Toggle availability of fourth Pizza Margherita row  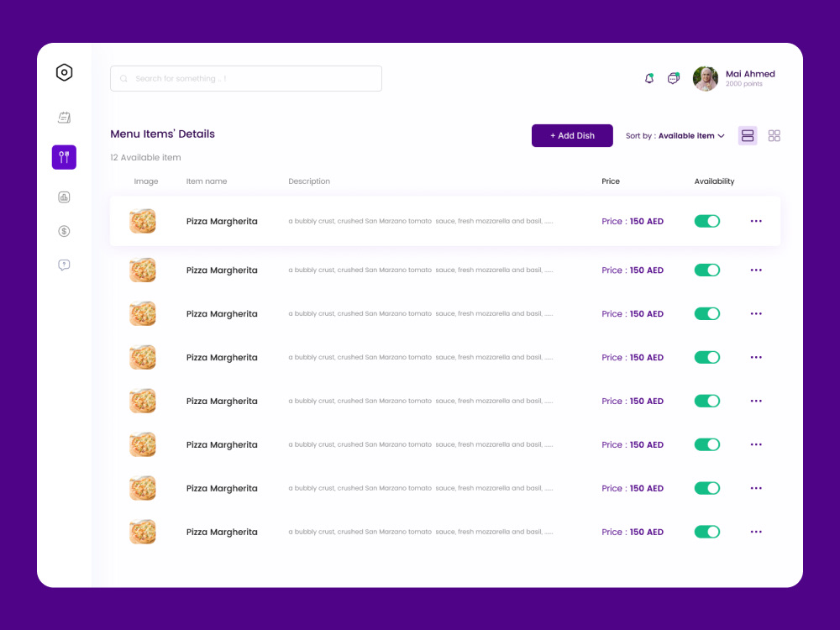706,357
